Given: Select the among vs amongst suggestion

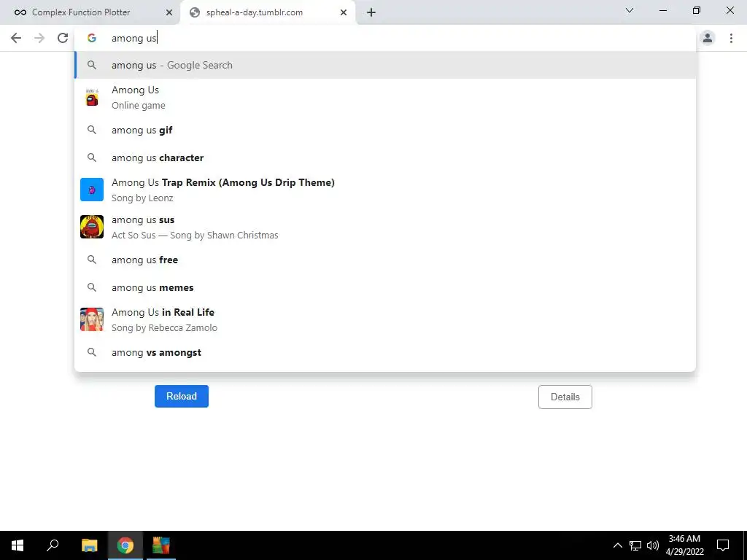Looking at the screenshot, I should coord(385,352).
